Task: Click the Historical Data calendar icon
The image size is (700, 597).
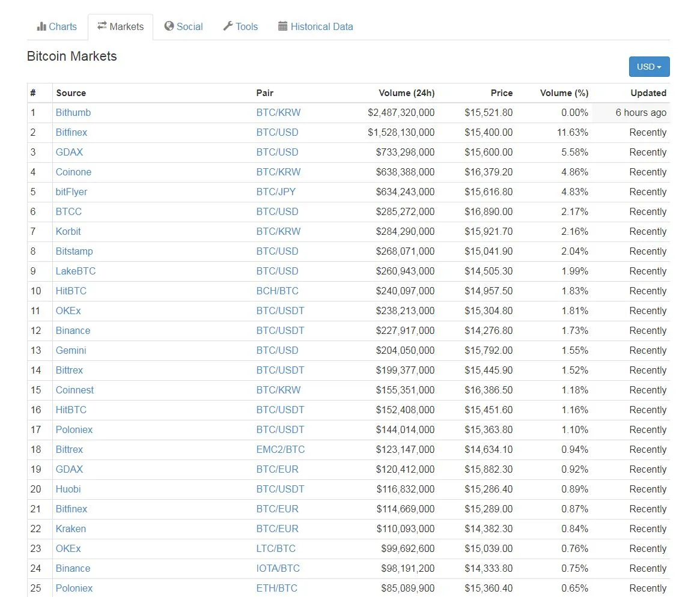Action: (282, 26)
